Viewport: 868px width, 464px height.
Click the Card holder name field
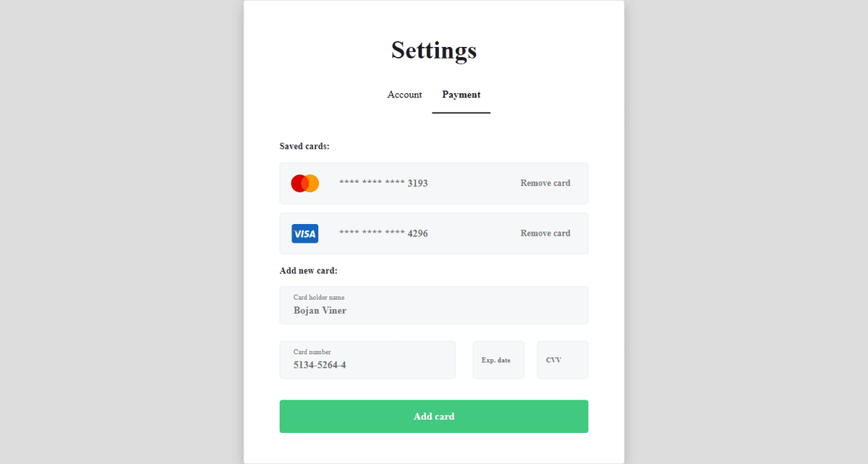(x=433, y=305)
